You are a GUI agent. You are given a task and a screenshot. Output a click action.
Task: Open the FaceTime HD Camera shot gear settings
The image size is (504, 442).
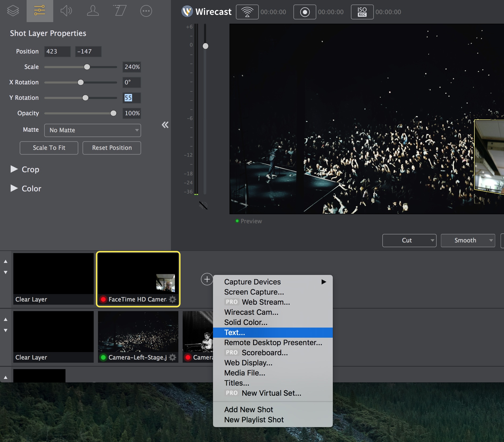(173, 299)
